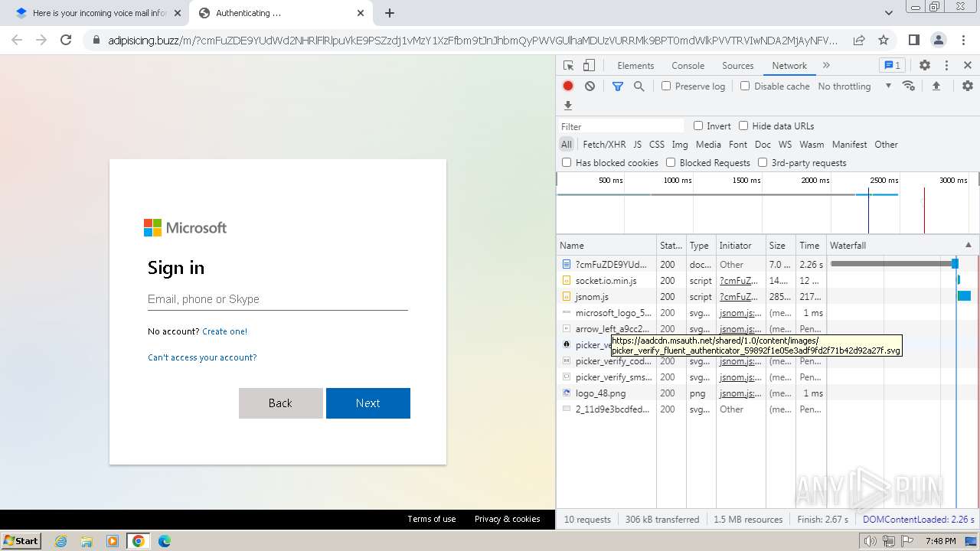Toggle the network filter funnel icon
980x551 pixels.
618,86
